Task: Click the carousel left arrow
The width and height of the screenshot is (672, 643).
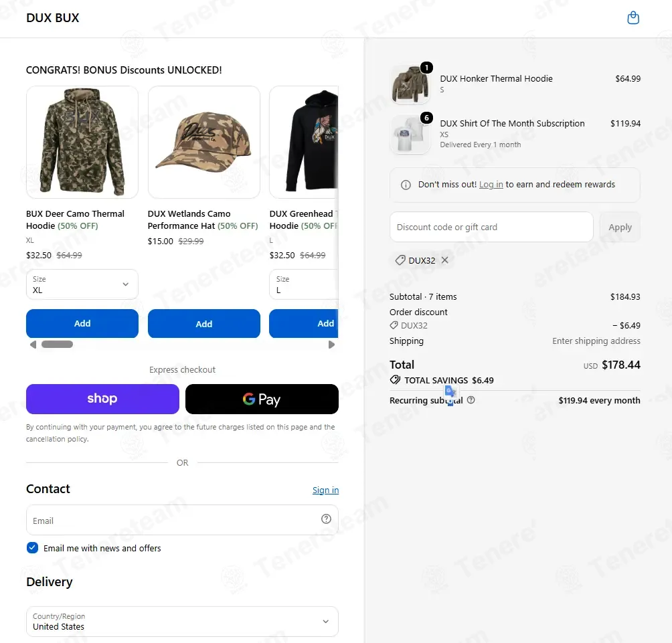Action: click(x=33, y=345)
